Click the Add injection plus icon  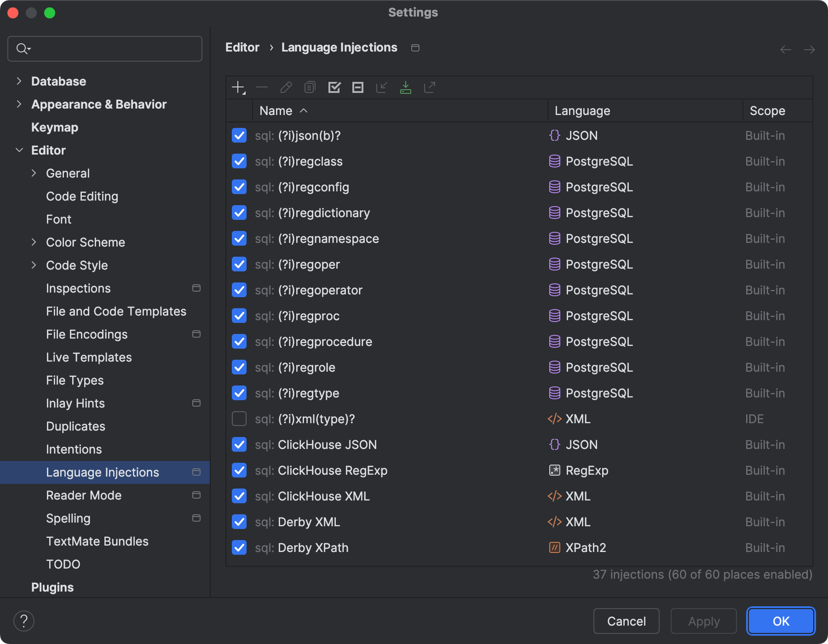(x=237, y=87)
